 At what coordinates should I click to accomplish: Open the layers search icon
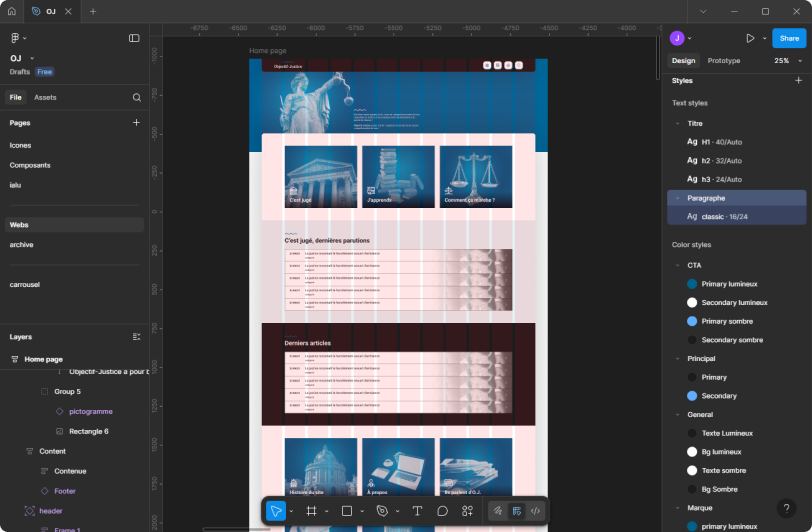(x=137, y=97)
